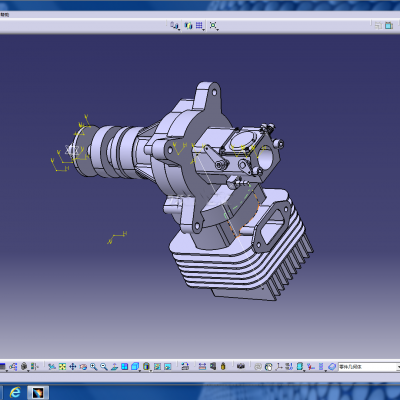Toggle the Hide/Show tool
The image size is (400, 400).
click(157, 367)
